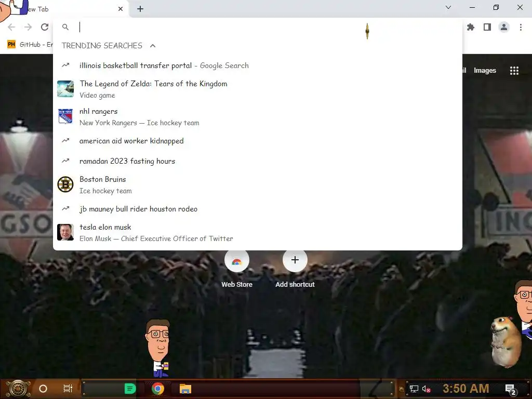Click the muted volume tray icon
Image resolution: width=532 pixels, height=399 pixels.
pyautogui.click(x=427, y=389)
